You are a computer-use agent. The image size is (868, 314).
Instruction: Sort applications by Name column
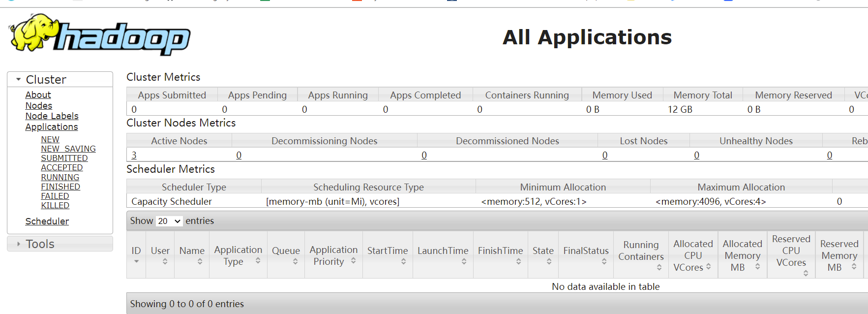click(192, 251)
